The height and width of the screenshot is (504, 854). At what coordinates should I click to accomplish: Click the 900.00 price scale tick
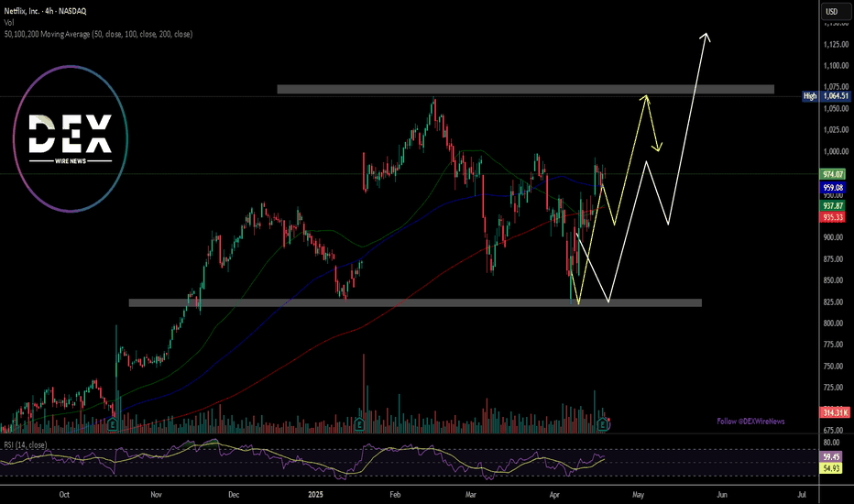[x=833, y=237]
